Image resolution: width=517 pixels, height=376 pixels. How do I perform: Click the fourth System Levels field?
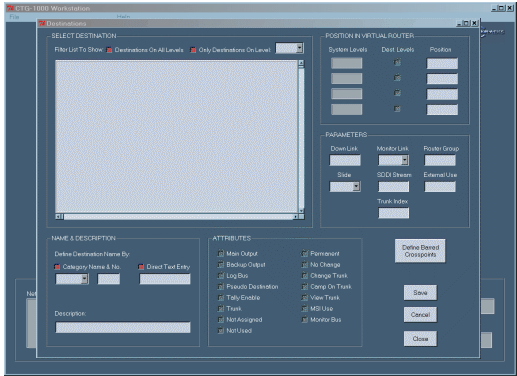pyautogui.click(x=346, y=109)
